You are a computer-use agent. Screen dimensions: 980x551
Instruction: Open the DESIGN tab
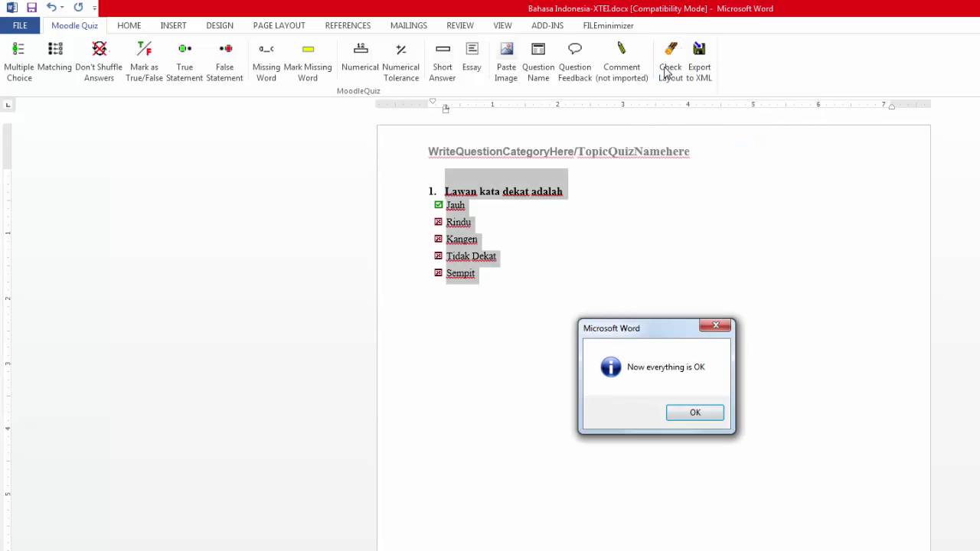point(220,25)
